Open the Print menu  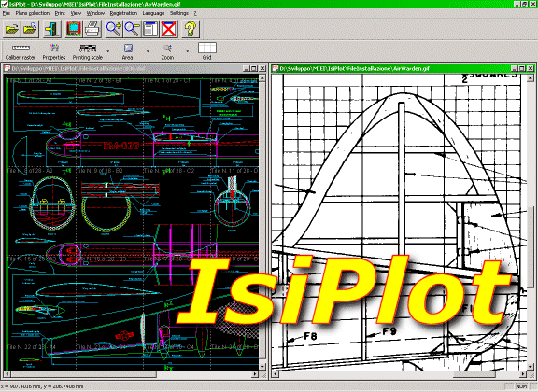pos(60,13)
